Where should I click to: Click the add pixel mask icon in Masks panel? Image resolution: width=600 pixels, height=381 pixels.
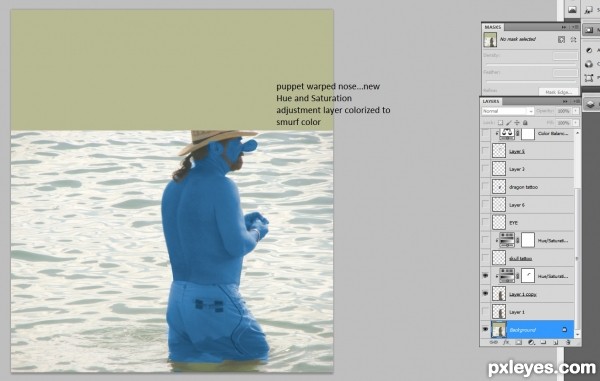(561, 39)
